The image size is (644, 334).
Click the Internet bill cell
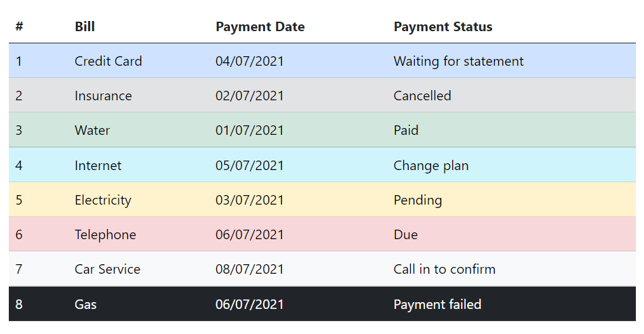pyautogui.click(x=98, y=165)
